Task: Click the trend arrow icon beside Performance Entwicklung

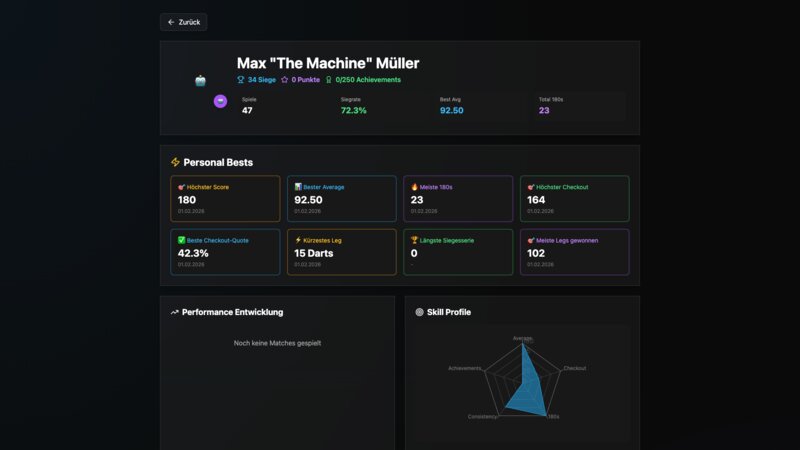Action: point(175,312)
